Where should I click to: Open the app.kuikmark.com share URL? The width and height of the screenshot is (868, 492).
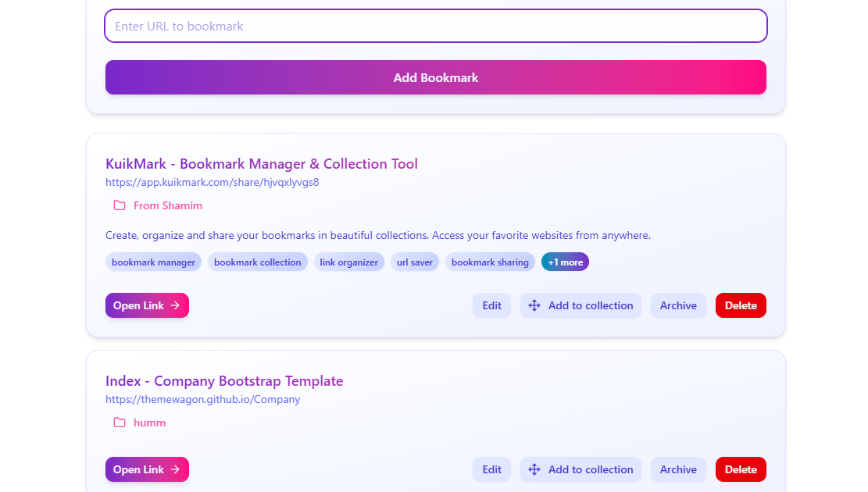(212, 183)
